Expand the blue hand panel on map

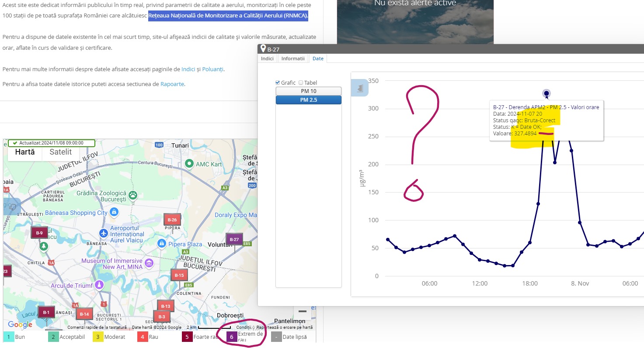12,207
